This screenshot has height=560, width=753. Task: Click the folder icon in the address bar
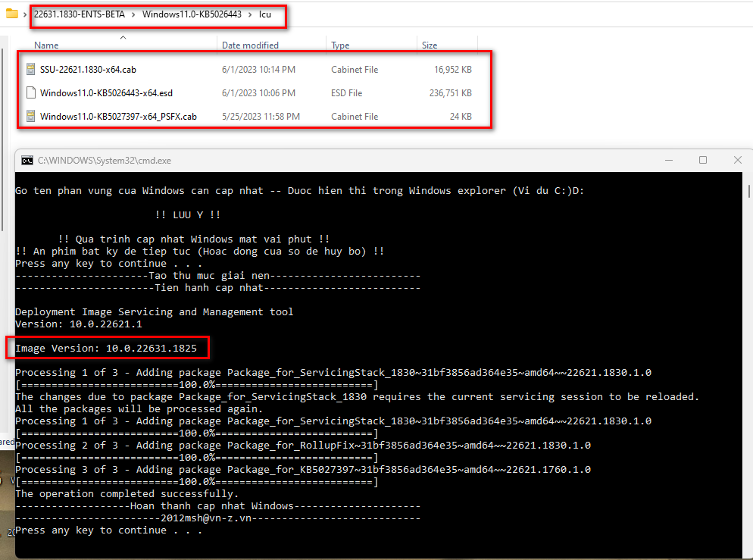[x=12, y=14]
